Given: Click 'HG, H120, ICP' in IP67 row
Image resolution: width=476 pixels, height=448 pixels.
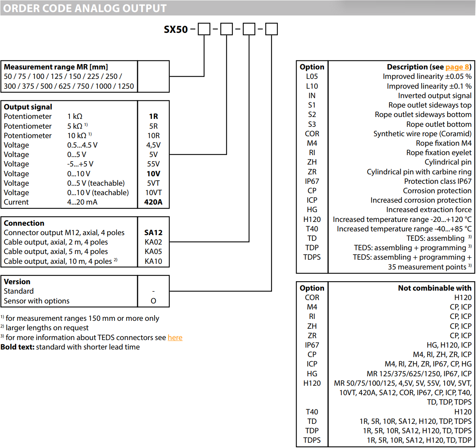Looking at the screenshot, I should point(449,345).
